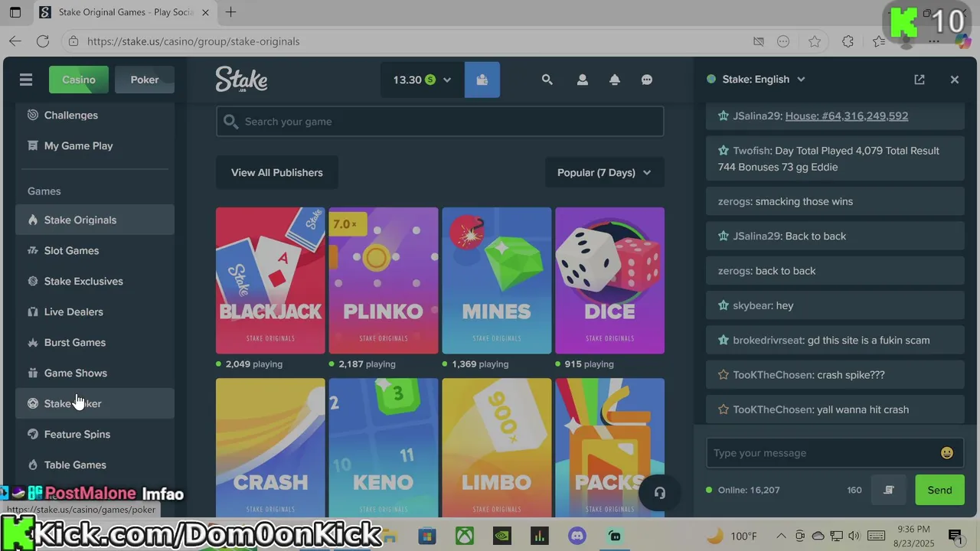Open My Game Play in the sidebar
This screenshot has width=980, height=551.
pyautogui.click(x=95, y=145)
